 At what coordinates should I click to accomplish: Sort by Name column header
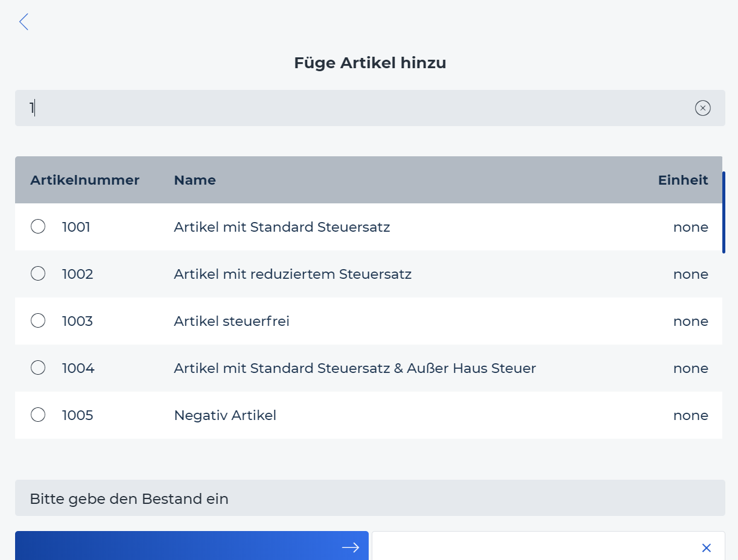tap(195, 180)
